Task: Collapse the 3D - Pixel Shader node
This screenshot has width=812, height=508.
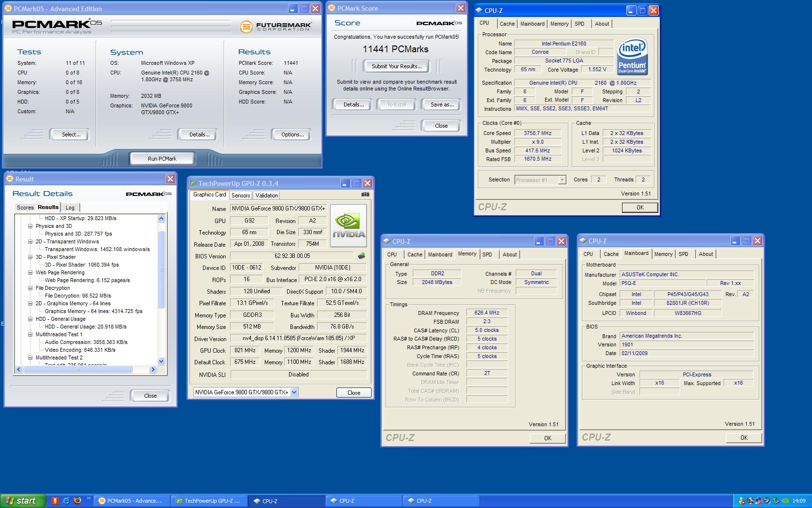Action: pyautogui.click(x=30, y=257)
